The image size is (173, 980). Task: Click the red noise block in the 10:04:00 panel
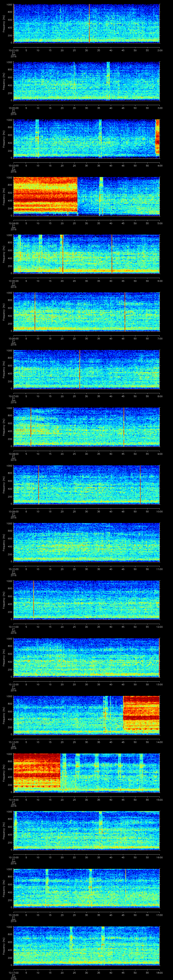click(x=45, y=195)
